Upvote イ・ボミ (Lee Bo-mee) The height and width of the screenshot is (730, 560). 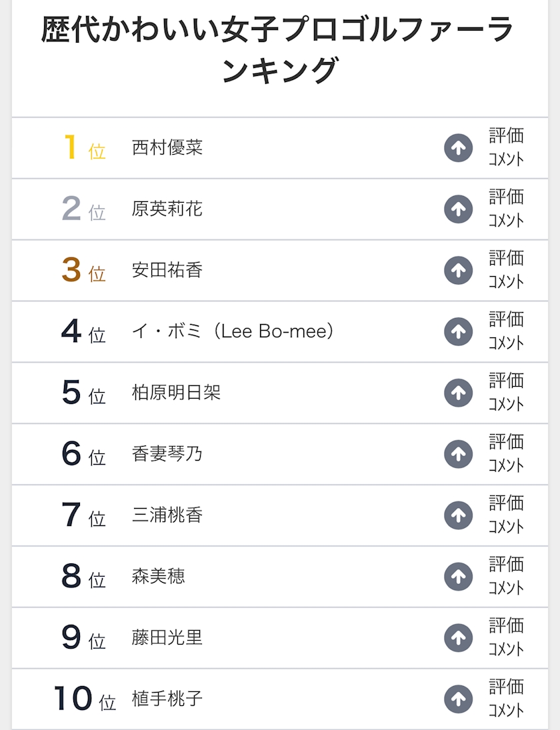click(x=458, y=332)
